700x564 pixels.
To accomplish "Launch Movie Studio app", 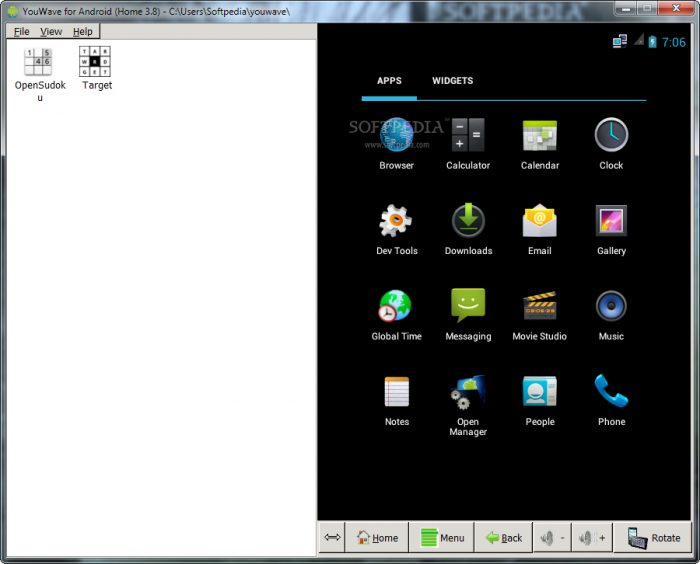I will (x=540, y=305).
